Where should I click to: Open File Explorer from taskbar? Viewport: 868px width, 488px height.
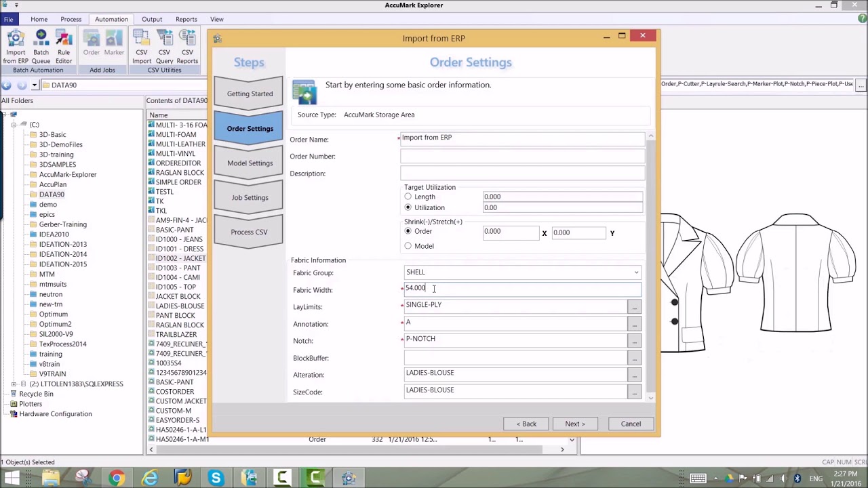(x=51, y=478)
